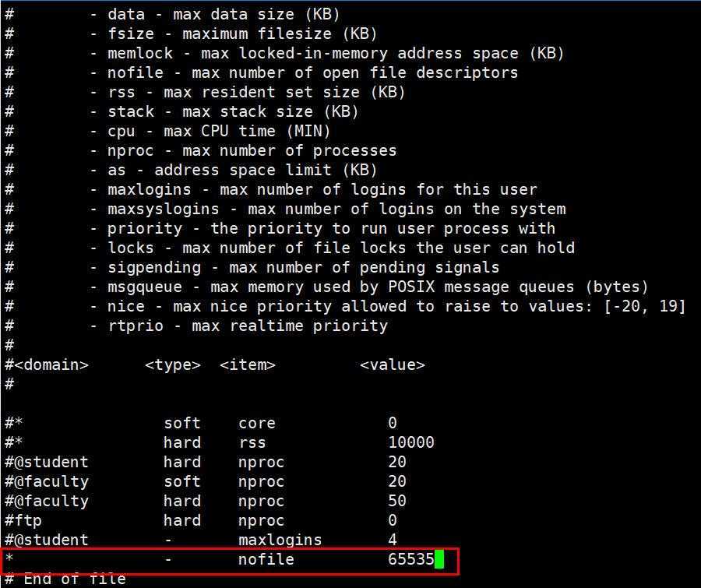Click 'data' in the max data size line
This screenshot has height=588, width=701.
click(126, 14)
